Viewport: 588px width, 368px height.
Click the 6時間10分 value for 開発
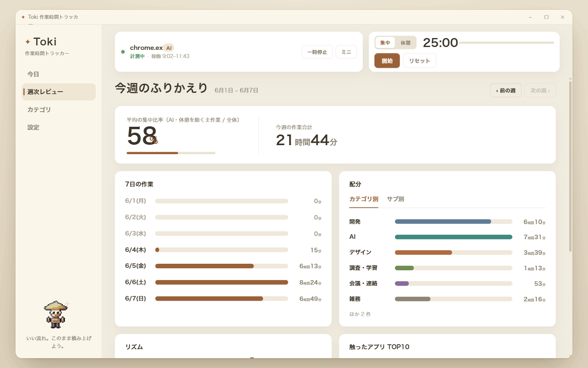(x=535, y=222)
